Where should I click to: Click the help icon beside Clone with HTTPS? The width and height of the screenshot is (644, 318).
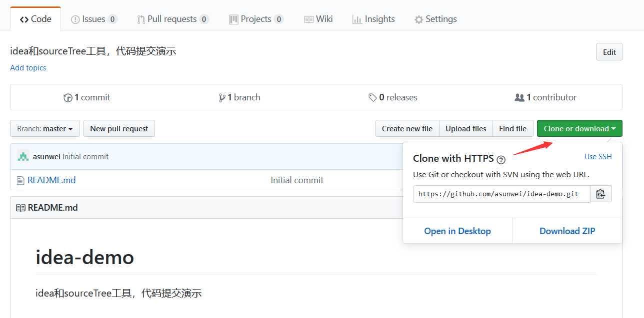coord(501,160)
